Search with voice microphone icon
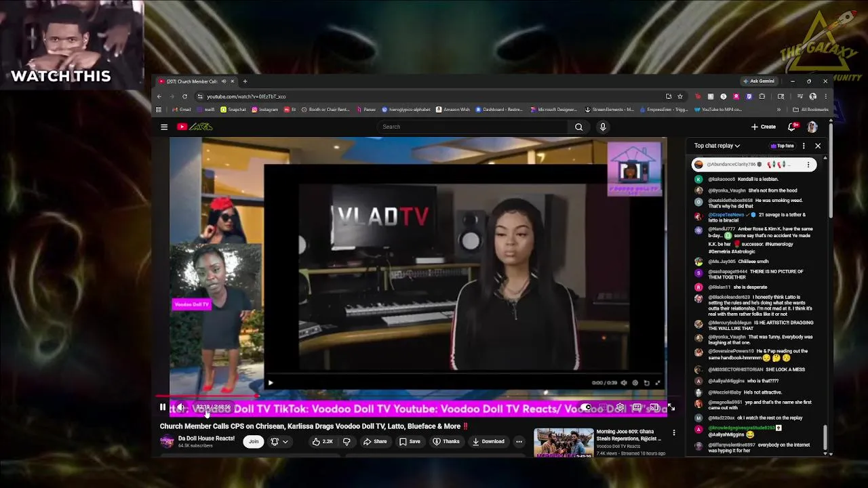The width and height of the screenshot is (868, 488). point(603,127)
